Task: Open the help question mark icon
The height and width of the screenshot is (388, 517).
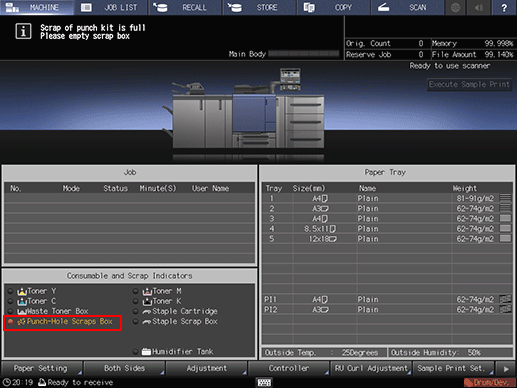Action: pyautogui.click(x=504, y=7)
